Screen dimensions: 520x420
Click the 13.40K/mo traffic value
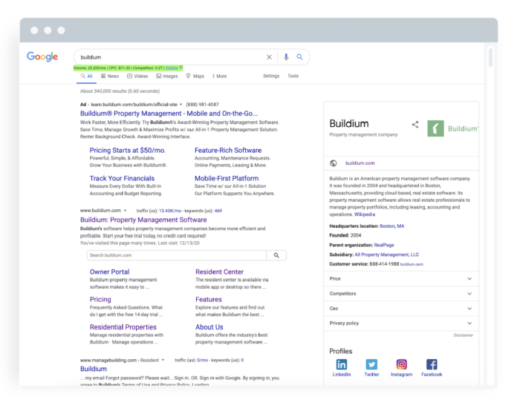click(x=170, y=211)
